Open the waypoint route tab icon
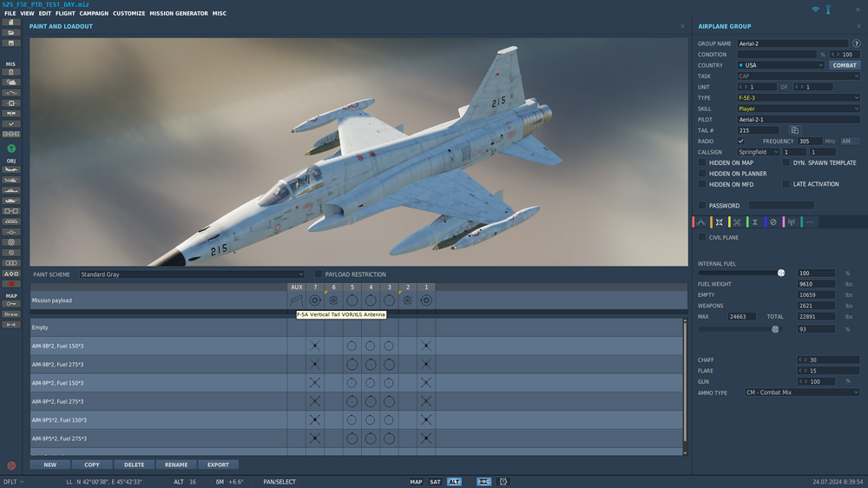Viewport: 868px width, 488px height. pyautogui.click(x=700, y=222)
